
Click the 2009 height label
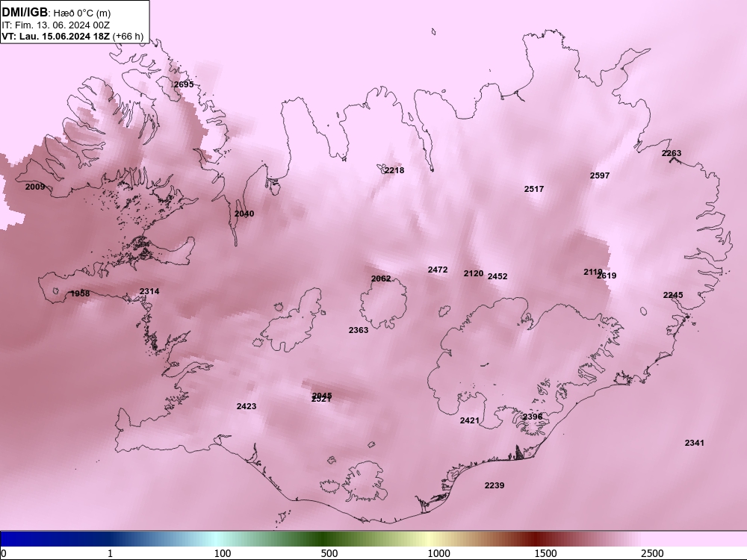[35, 187]
